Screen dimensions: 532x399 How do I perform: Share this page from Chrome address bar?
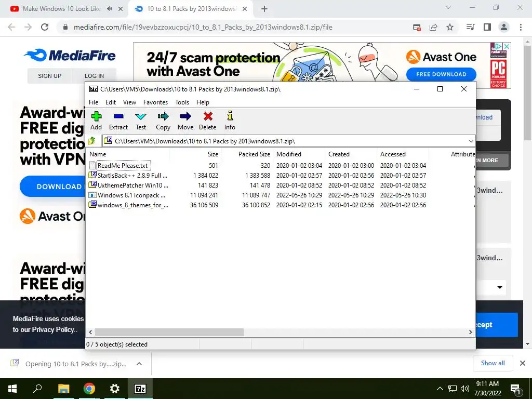point(433,27)
